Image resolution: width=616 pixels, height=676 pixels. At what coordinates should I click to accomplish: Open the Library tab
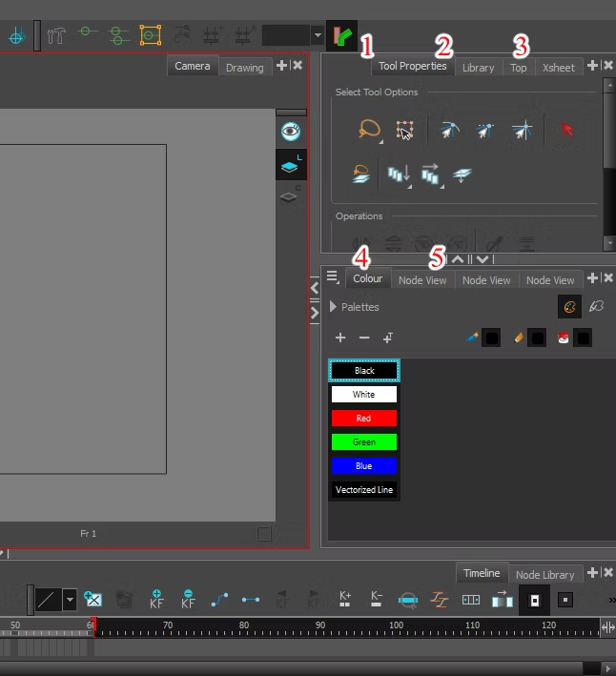[479, 68]
